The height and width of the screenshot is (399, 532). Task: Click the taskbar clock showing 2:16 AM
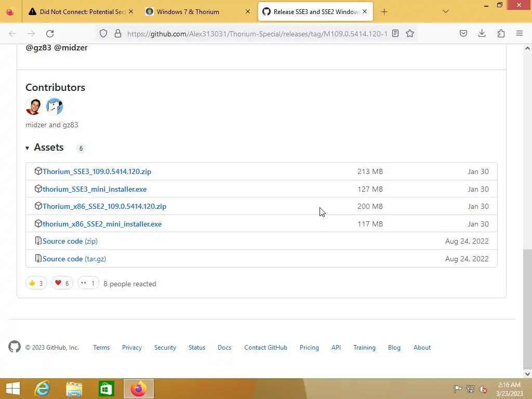pos(509,389)
